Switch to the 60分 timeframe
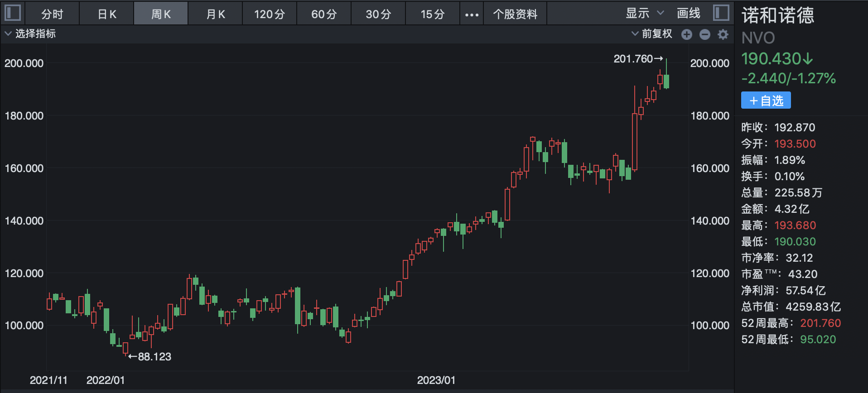The height and width of the screenshot is (393, 868). click(x=324, y=14)
